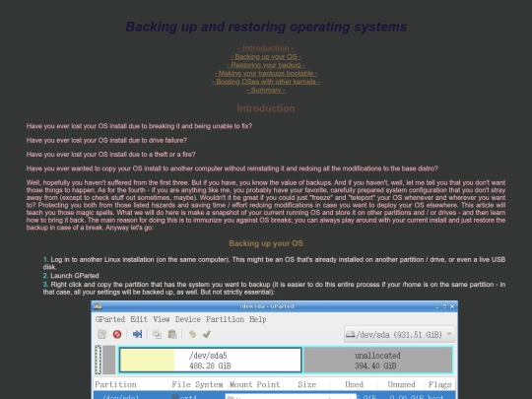Click the 'Backing up your OS' section heading
Viewport: 532px width, 399px height.
coord(266,243)
